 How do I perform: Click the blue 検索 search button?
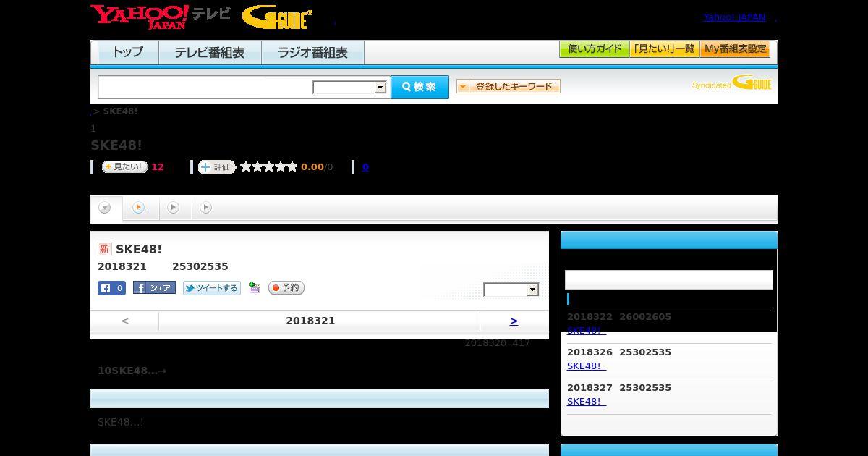tap(420, 87)
